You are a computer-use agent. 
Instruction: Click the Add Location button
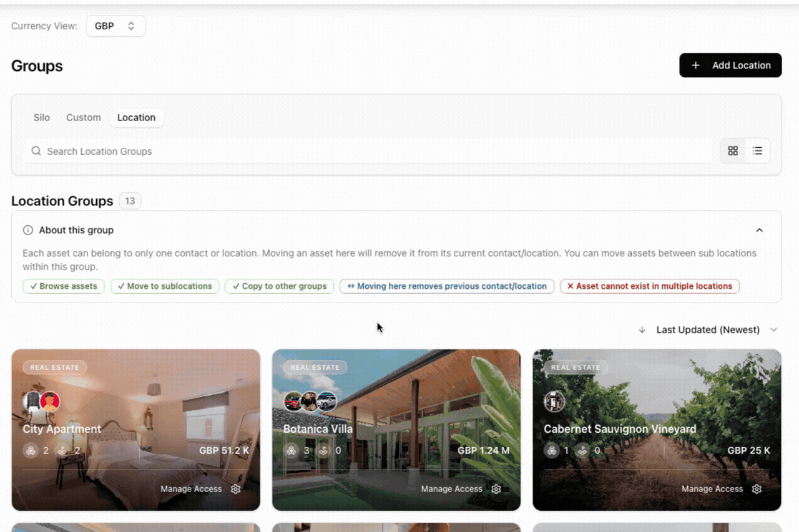(730, 65)
